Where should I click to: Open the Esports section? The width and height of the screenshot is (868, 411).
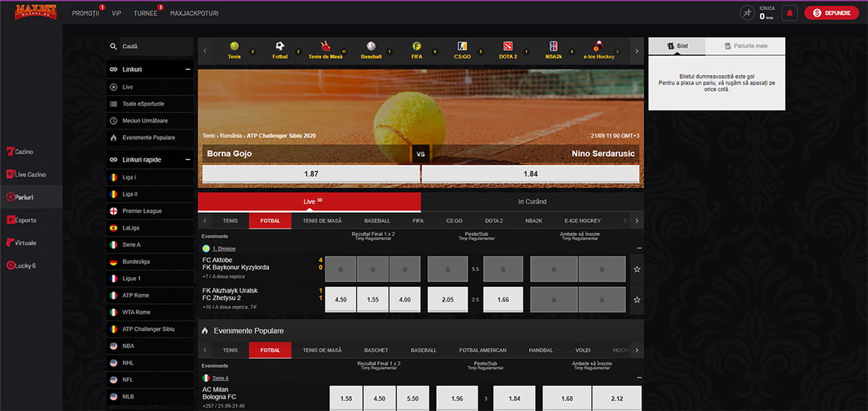click(31, 220)
